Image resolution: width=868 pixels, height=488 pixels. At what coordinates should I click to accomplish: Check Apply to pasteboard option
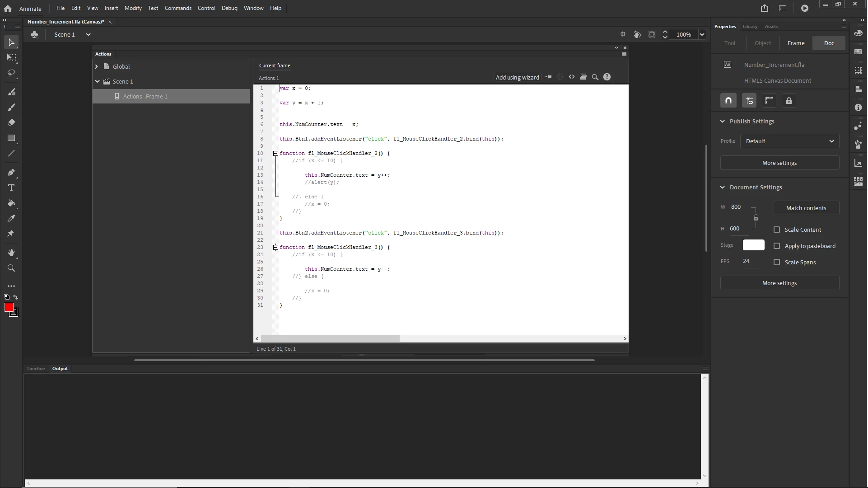click(777, 246)
